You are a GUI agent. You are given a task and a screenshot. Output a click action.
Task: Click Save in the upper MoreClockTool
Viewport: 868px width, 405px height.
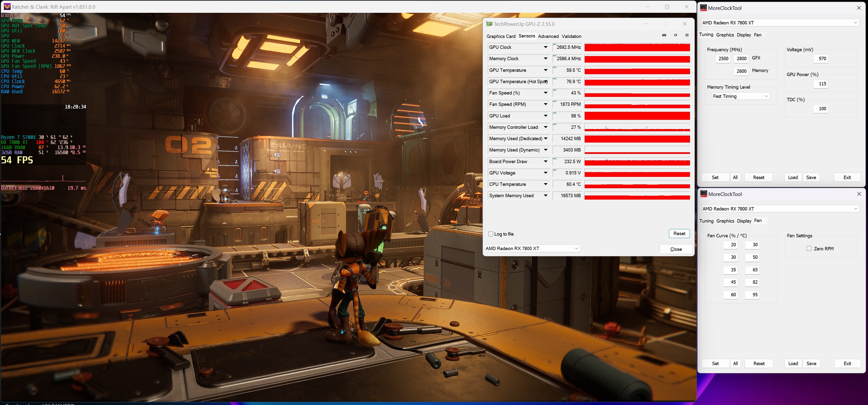click(811, 177)
